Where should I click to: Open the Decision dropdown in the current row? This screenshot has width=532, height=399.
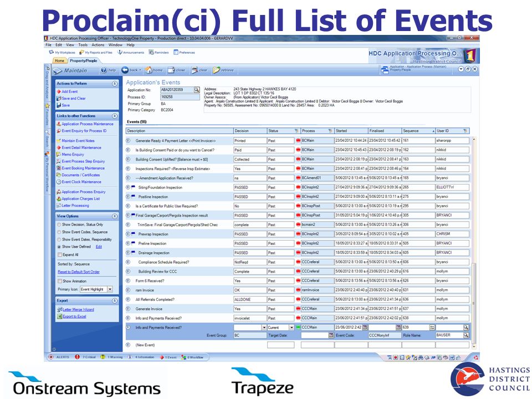click(264, 328)
